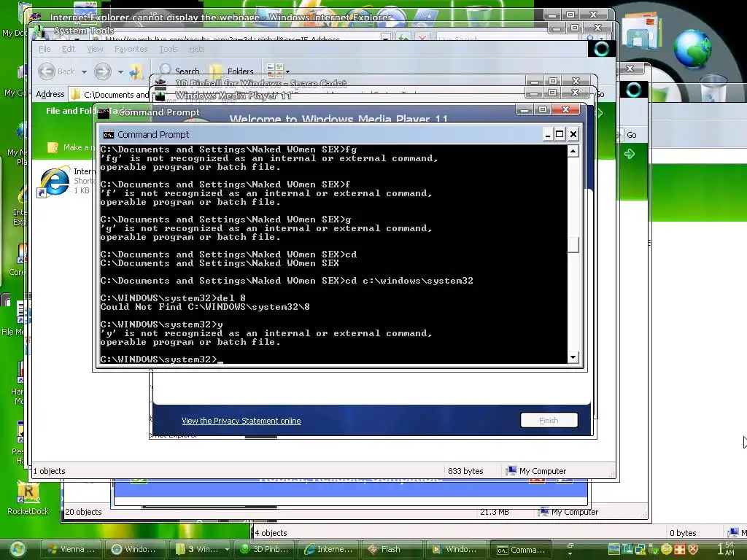Click the '4 objects' status bar text
This screenshot has width=747, height=560.
[271, 533]
